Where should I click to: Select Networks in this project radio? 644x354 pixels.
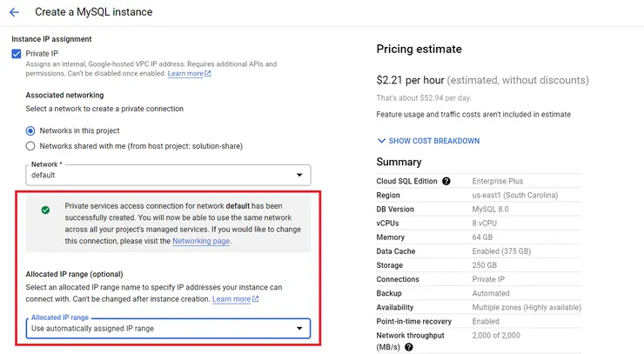(31, 130)
